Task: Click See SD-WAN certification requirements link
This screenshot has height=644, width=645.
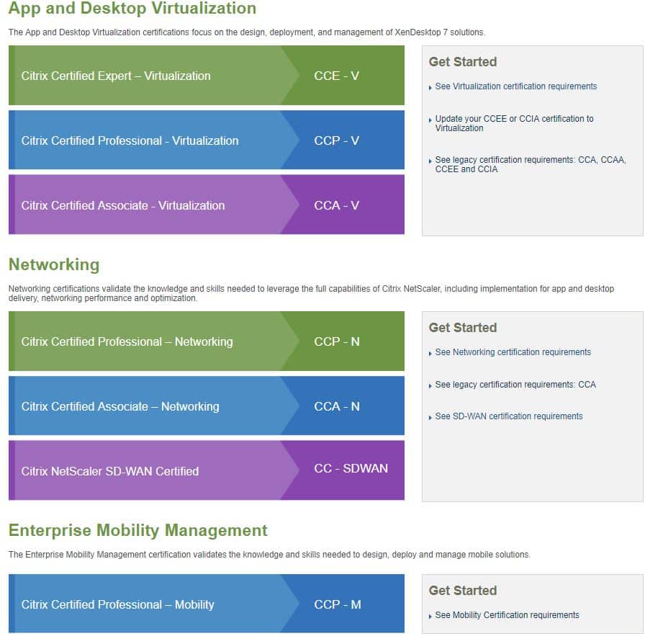Action: [x=509, y=416]
